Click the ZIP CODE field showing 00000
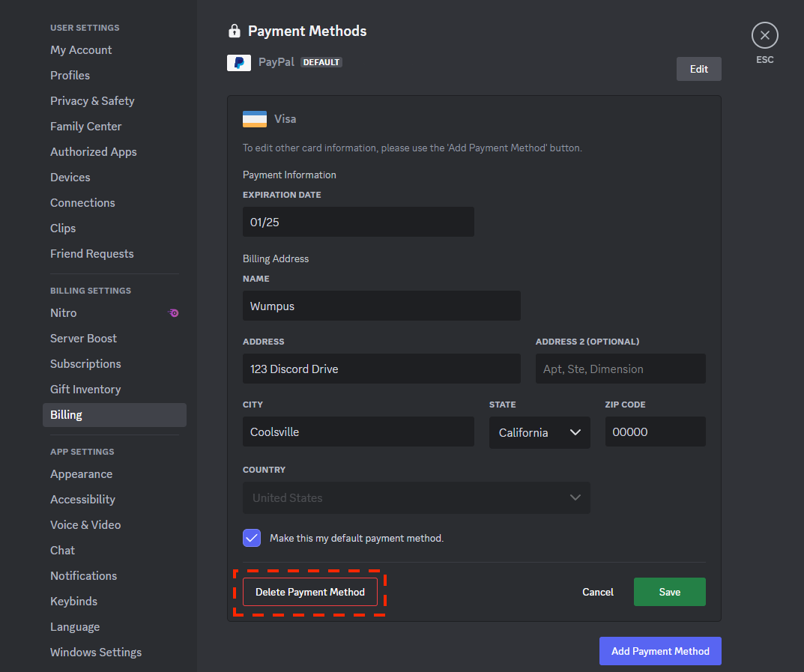Screen dimensions: 804x672 tap(655, 432)
